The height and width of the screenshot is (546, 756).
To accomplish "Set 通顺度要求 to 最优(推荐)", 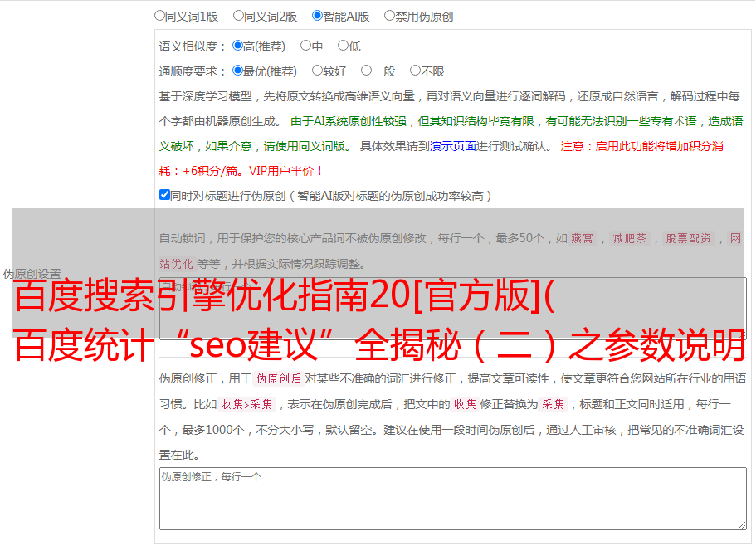I will coord(237,71).
